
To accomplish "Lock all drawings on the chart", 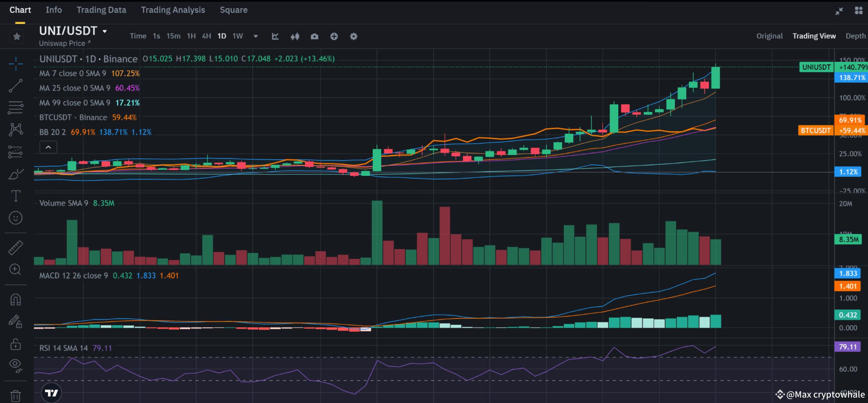I will 16,344.
